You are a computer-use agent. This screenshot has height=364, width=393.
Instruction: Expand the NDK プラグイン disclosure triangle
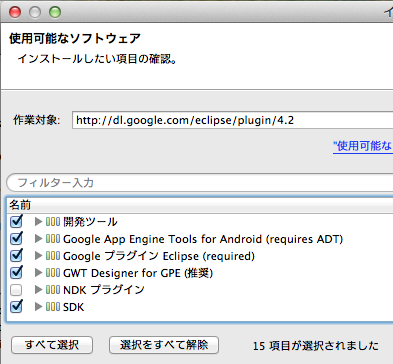(38, 290)
